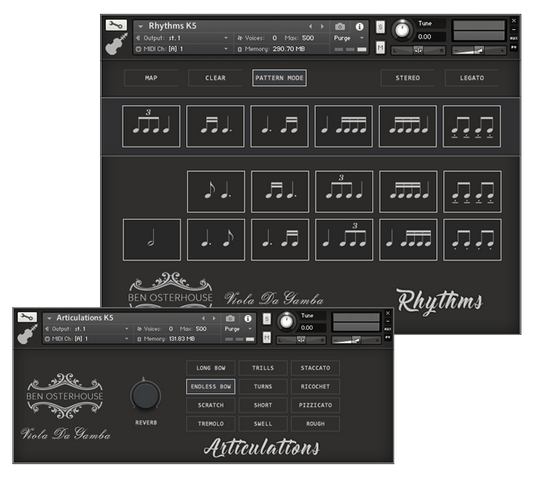Toggle the STEREO button

click(x=408, y=78)
